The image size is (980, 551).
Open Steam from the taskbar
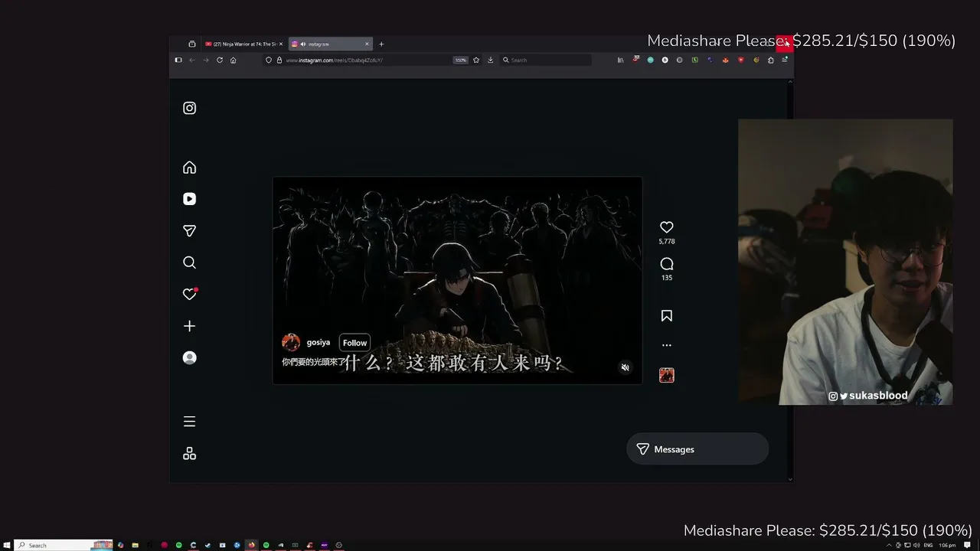[x=207, y=545]
